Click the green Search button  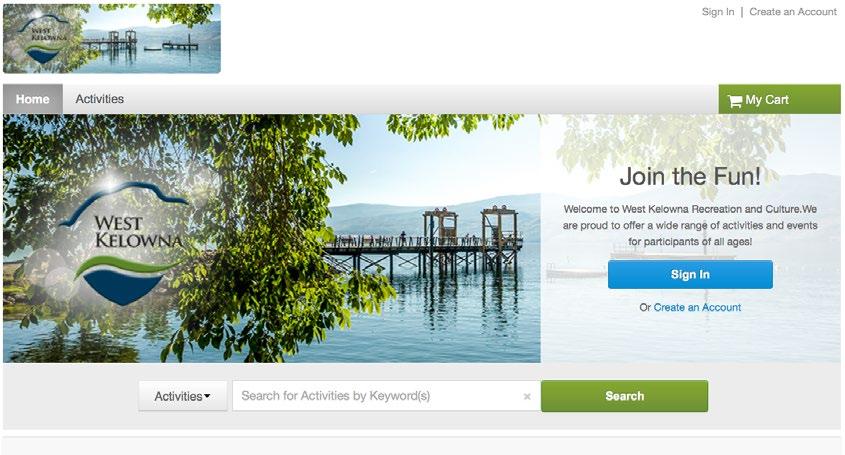[x=625, y=396]
